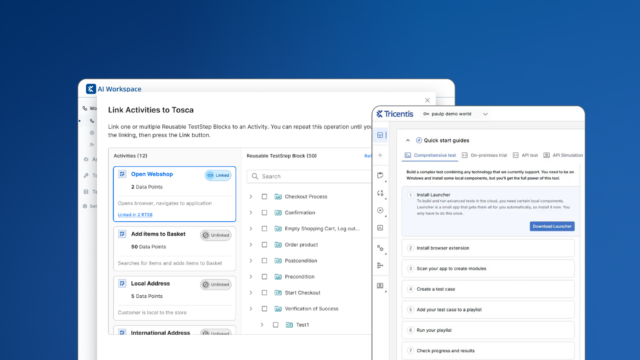Open the paulp demo world workspace dropdown
640x360 pixels.
click(456, 114)
